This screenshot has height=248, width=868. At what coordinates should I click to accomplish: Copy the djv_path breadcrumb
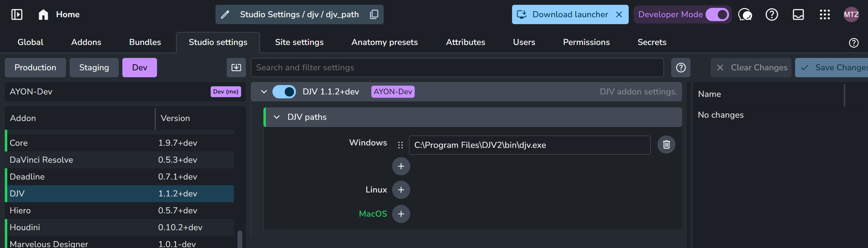pos(374,14)
